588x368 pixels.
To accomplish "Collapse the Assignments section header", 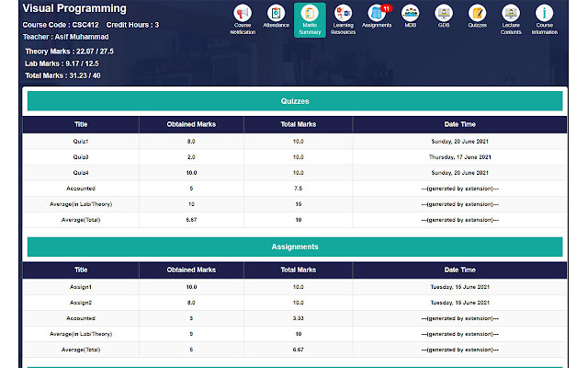I will pyautogui.click(x=294, y=247).
